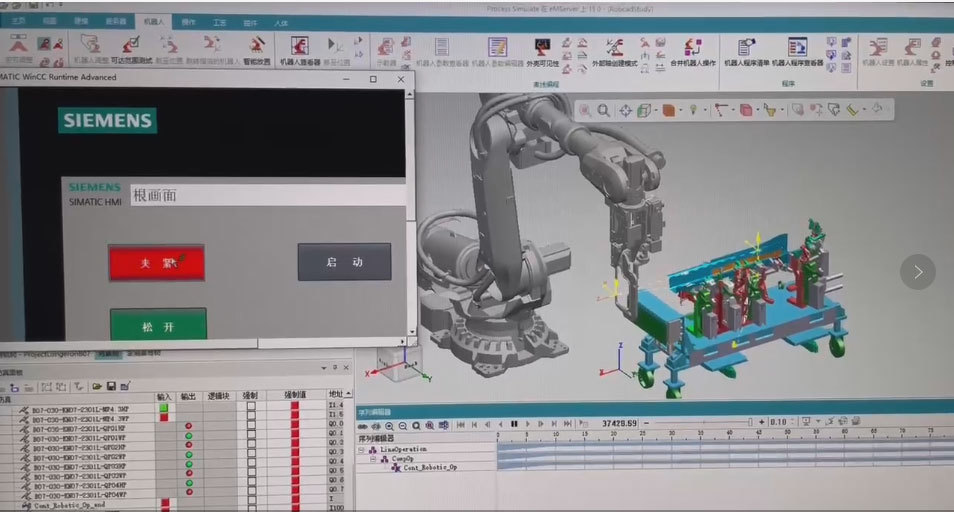Tick the 强制 checkbox for address Q0.6
Viewport: 954px width, 512px height.
(x=251, y=482)
